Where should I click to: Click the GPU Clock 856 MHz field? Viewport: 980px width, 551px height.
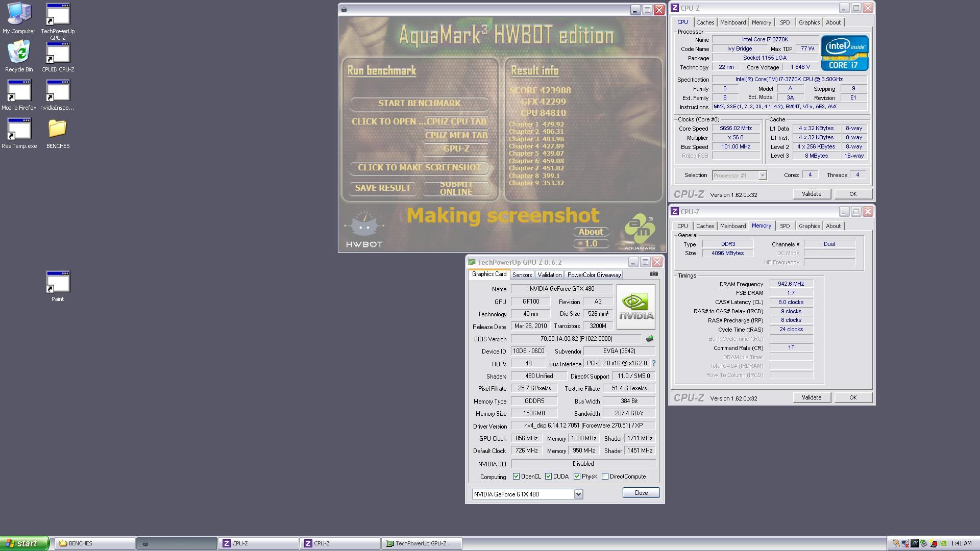click(x=526, y=438)
